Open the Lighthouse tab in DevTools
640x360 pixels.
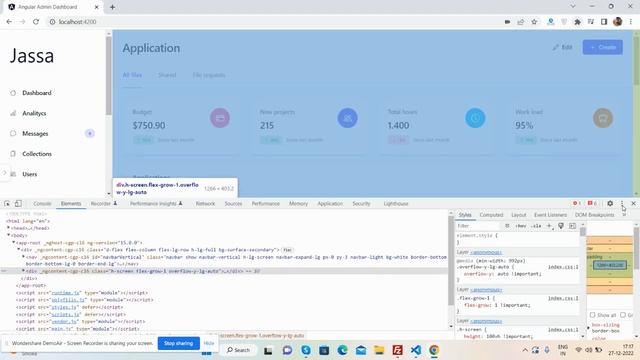pos(396,203)
